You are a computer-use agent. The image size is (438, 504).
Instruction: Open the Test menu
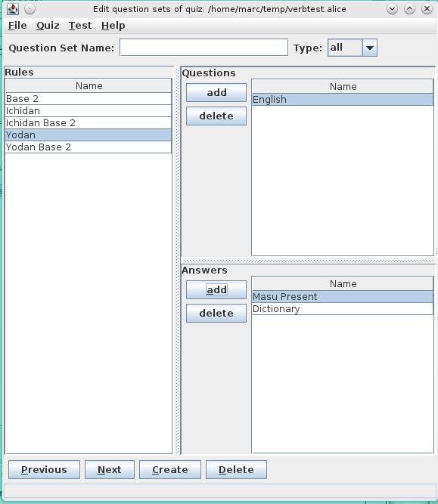(x=80, y=26)
